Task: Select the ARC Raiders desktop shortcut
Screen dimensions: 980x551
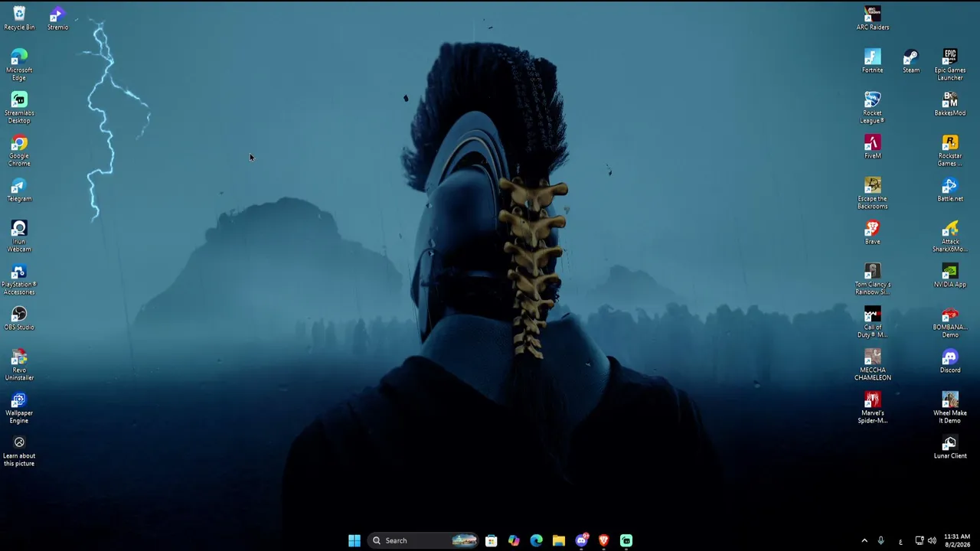Action: [x=873, y=18]
